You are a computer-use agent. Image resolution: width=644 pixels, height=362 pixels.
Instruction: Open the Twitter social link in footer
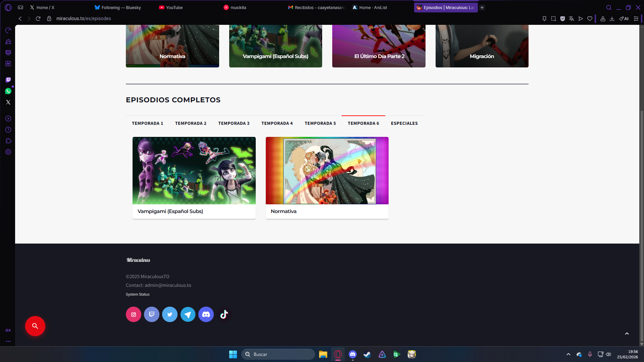coord(169,314)
